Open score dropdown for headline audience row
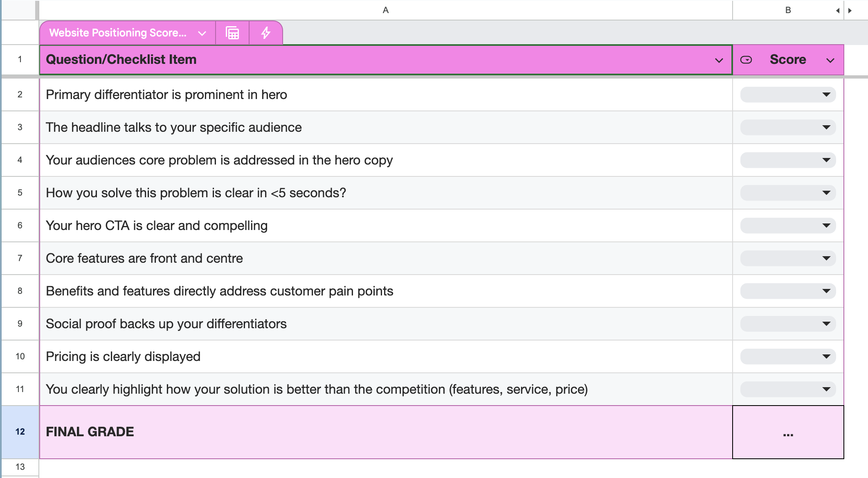The image size is (868, 478). 788,127
